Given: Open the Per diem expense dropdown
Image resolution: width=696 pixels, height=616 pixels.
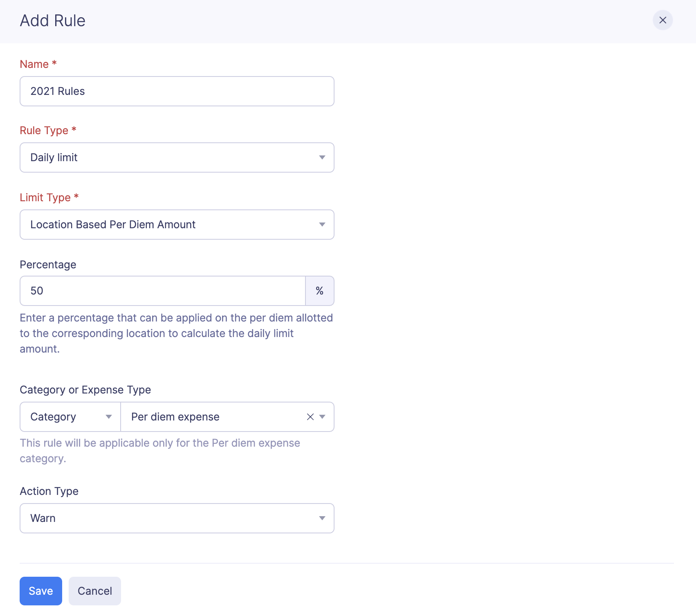Looking at the screenshot, I should (x=213, y=417).
